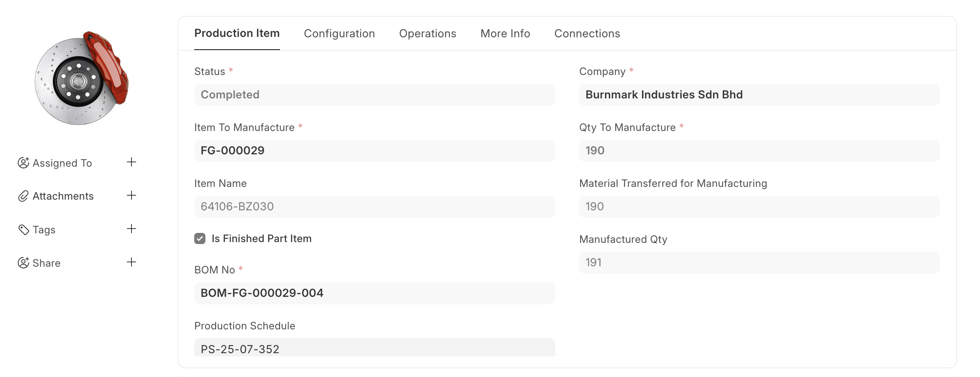980x377 pixels.
Task: Click the Assigned To user icon
Action: click(23, 163)
